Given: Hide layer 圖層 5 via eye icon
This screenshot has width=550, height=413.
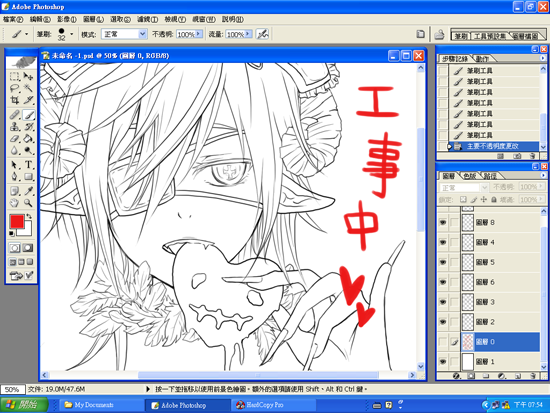Looking at the screenshot, I should coord(443,262).
